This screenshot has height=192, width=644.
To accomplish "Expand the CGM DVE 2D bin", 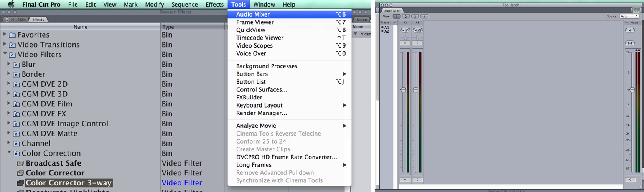I will [9, 83].
